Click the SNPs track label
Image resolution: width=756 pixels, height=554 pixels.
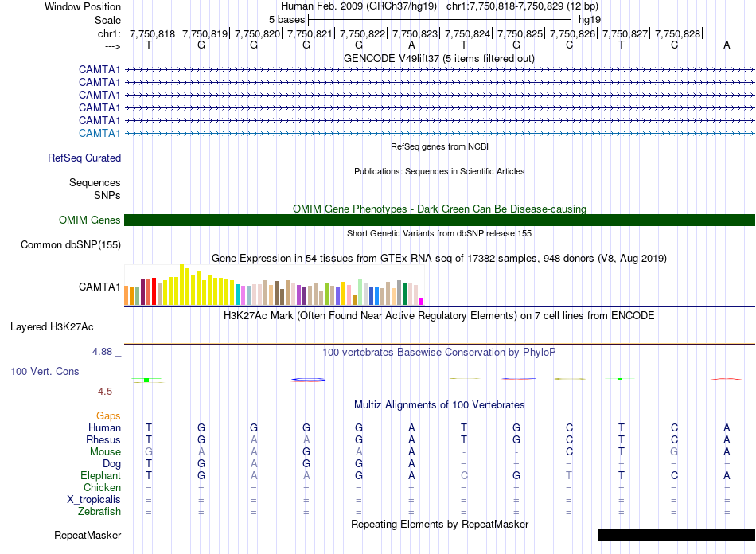pos(107,195)
